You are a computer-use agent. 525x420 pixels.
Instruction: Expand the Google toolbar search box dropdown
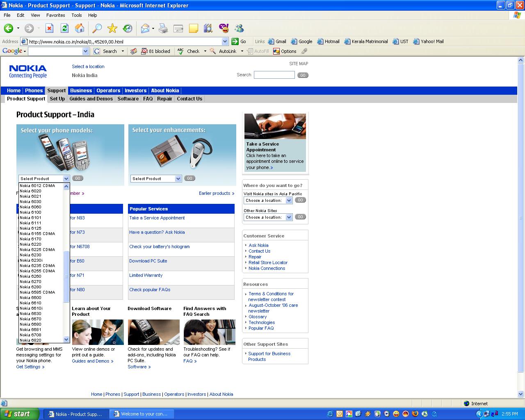pos(85,51)
